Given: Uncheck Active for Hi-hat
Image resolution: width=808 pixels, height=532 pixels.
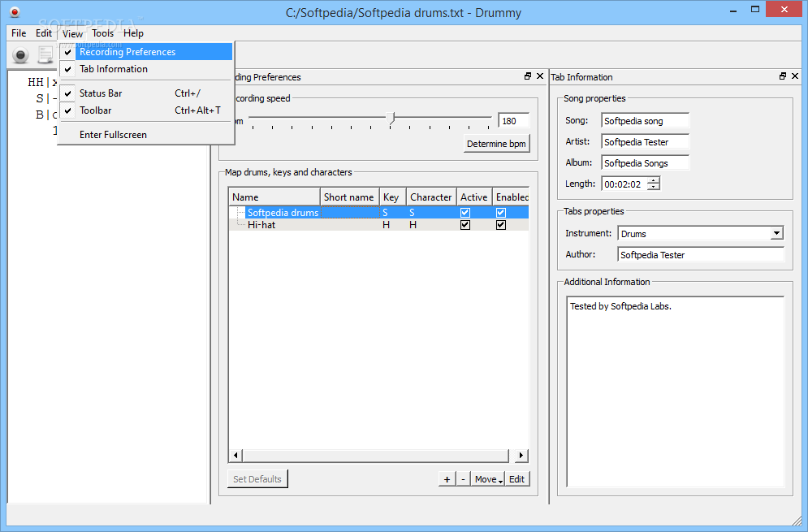Looking at the screenshot, I should (465, 225).
